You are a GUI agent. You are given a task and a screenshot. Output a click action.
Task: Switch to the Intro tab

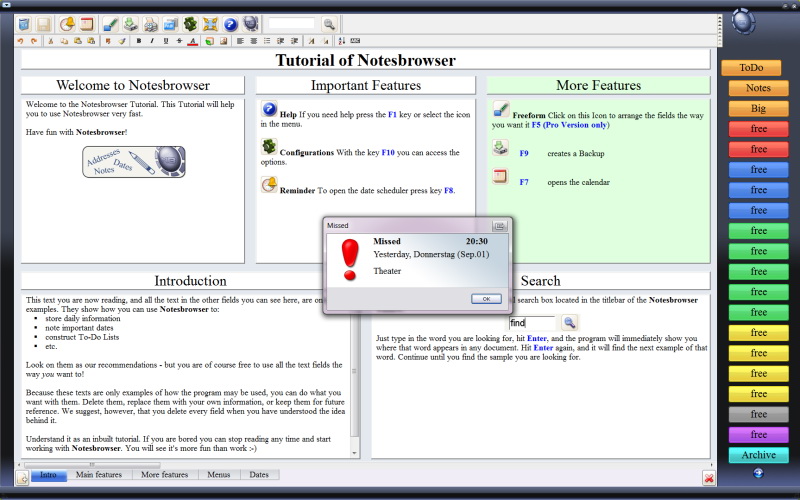click(x=48, y=475)
